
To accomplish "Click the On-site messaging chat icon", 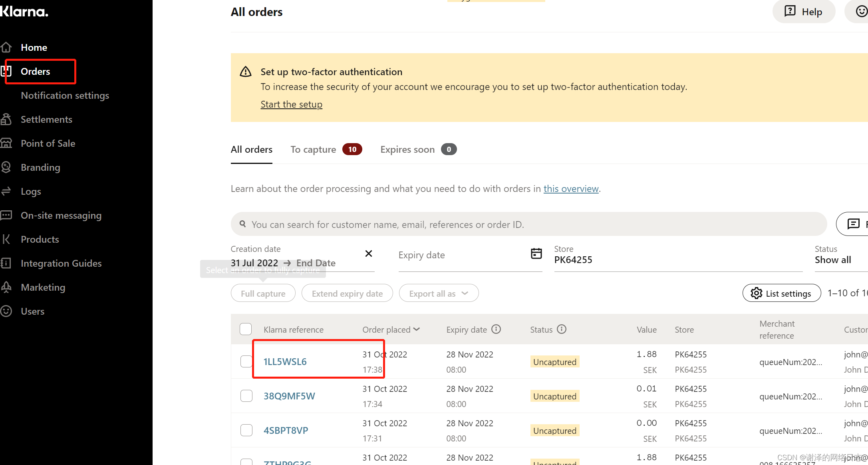I will [6, 215].
